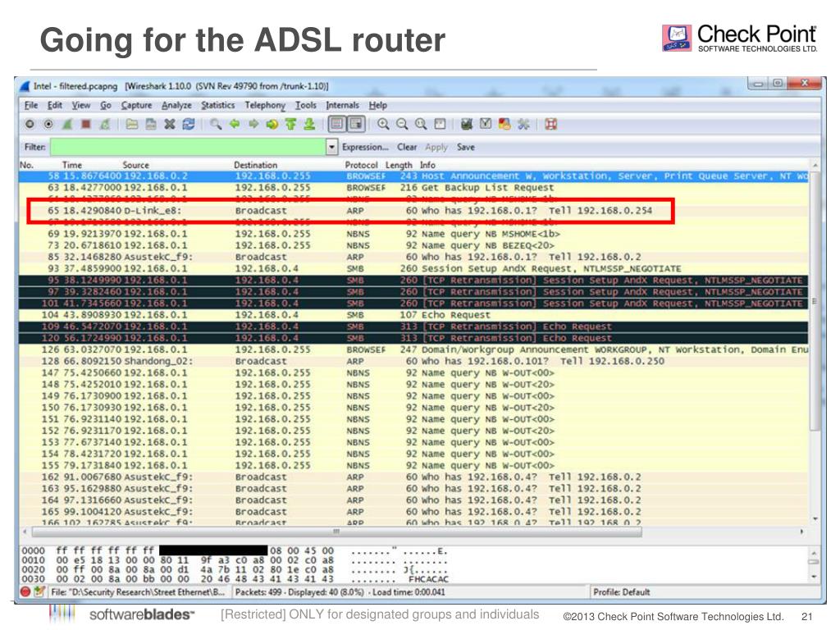Clear the display filter
Image resolution: width=840 pixels, height=630 pixels.
tap(407, 147)
